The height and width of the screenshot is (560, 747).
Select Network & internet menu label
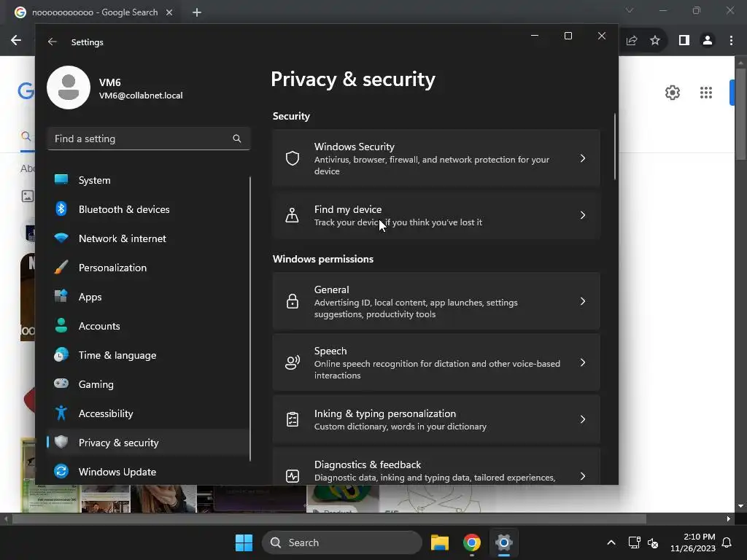(123, 238)
